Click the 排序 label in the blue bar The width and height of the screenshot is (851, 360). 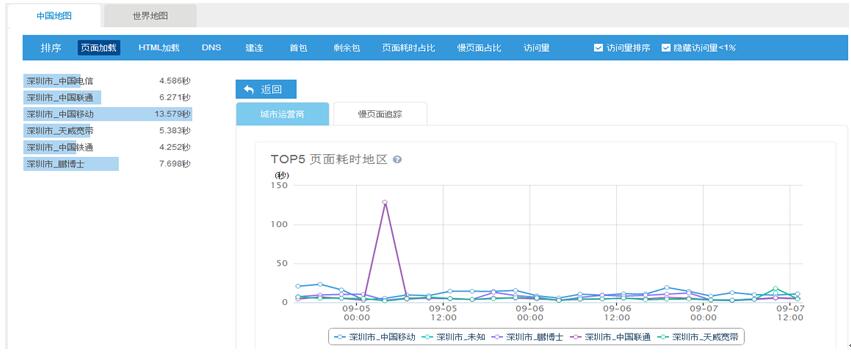(50, 48)
